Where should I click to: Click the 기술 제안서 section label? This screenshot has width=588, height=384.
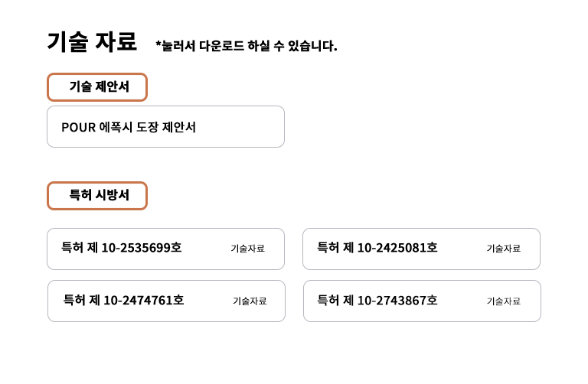pyautogui.click(x=97, y=87)
